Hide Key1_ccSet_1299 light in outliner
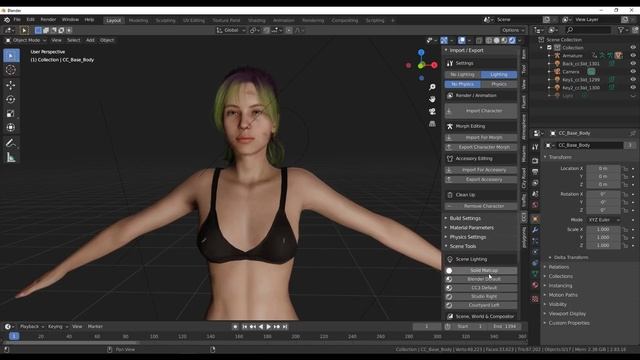The width and height of the screenshot is (640, 360). click(633, 80)
